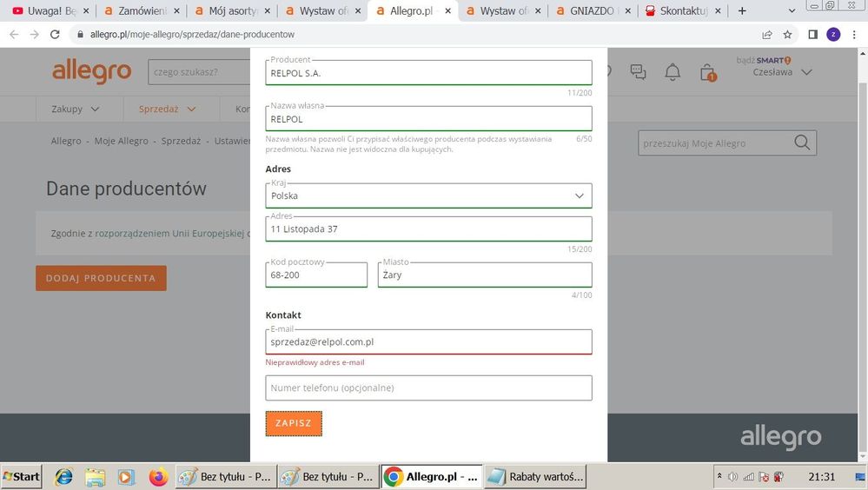
Task: Click the Sprzedaż breadcrumb link
Action: click(x=181, y=141)
